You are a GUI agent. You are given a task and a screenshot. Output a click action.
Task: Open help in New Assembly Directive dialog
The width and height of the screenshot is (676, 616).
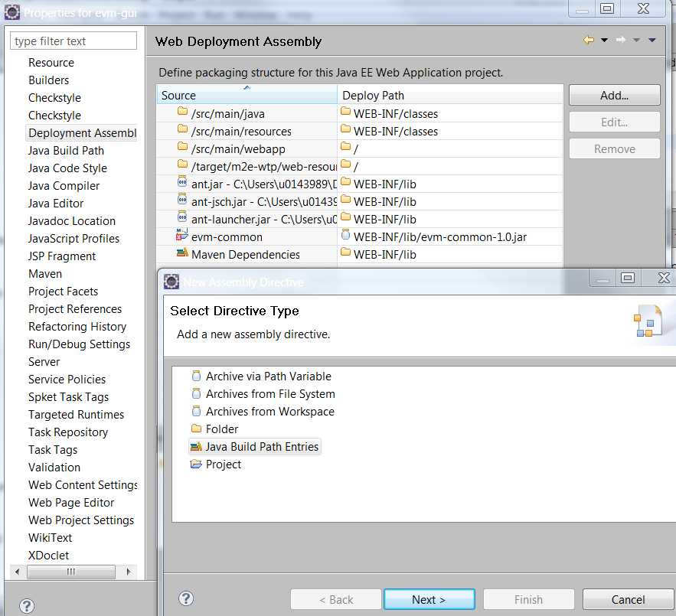click(x=186, y=598)
